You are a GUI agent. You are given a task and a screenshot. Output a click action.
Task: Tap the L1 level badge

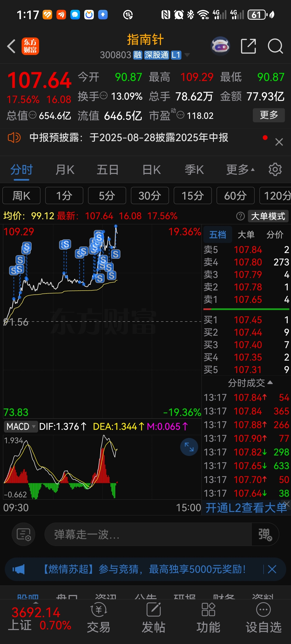(176, 55)
